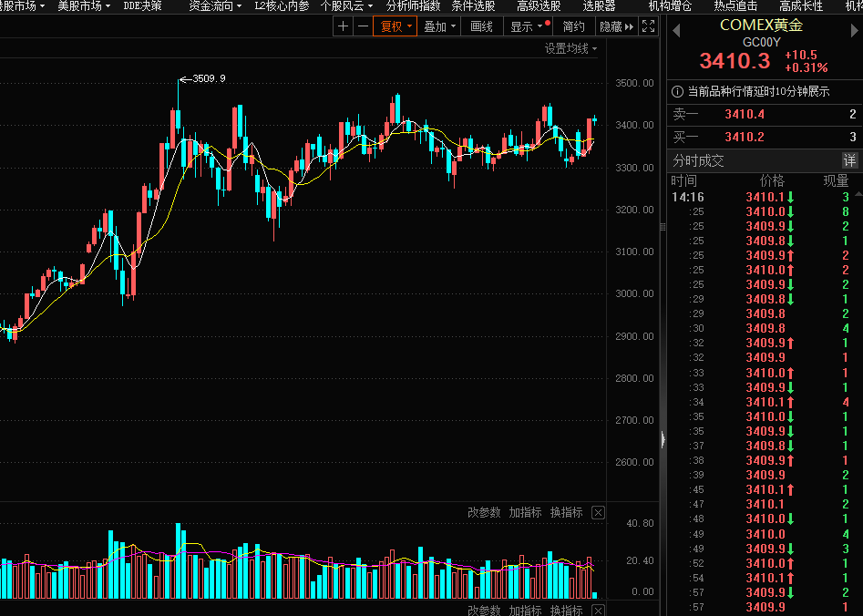This screenshot has width=863, height=616.
Task: Open 分析师指数 menu item
Action: pyautogui.click(x=414, y=6)
